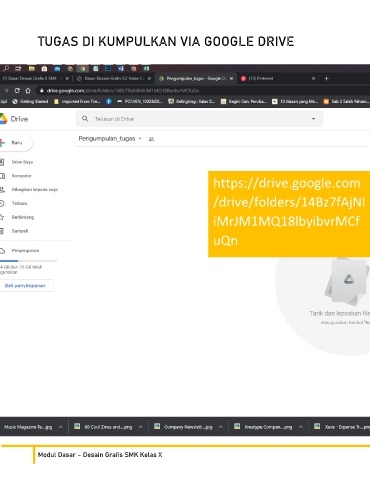Open the 10 Alasan yang Me... bookmark

pyautogui.click(x=295, y=102)
